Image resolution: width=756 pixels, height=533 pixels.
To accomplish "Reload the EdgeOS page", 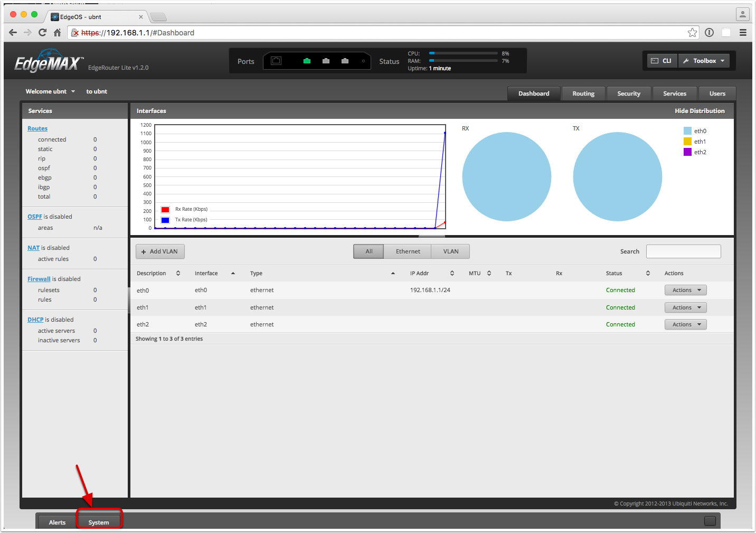I will point(42,33).
